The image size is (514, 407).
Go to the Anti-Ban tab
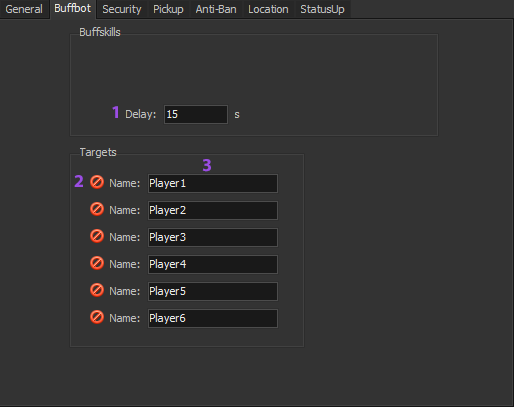216,9
